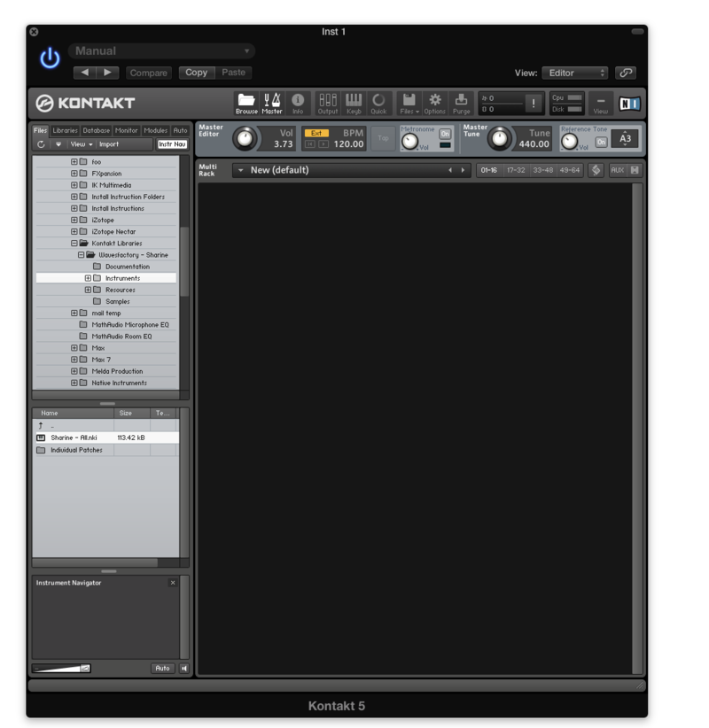Click the Import button
The height and width of the screenshot is (728, 709).
109,144
